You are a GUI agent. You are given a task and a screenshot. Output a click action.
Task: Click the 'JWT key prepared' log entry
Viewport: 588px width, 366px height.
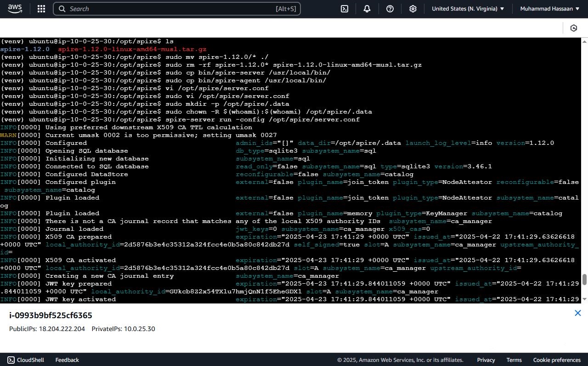pos(289,287)
